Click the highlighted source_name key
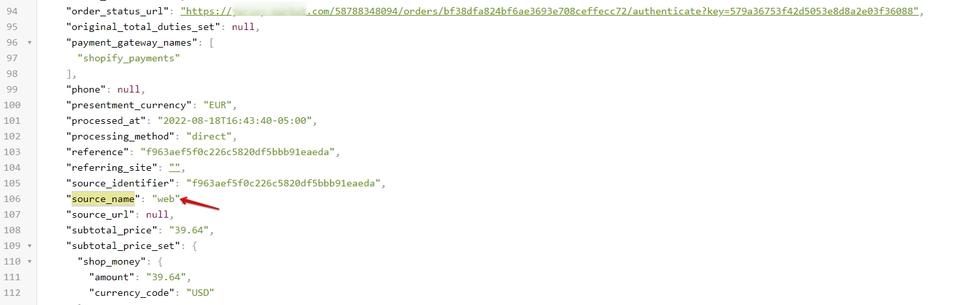 coord(103,199)
